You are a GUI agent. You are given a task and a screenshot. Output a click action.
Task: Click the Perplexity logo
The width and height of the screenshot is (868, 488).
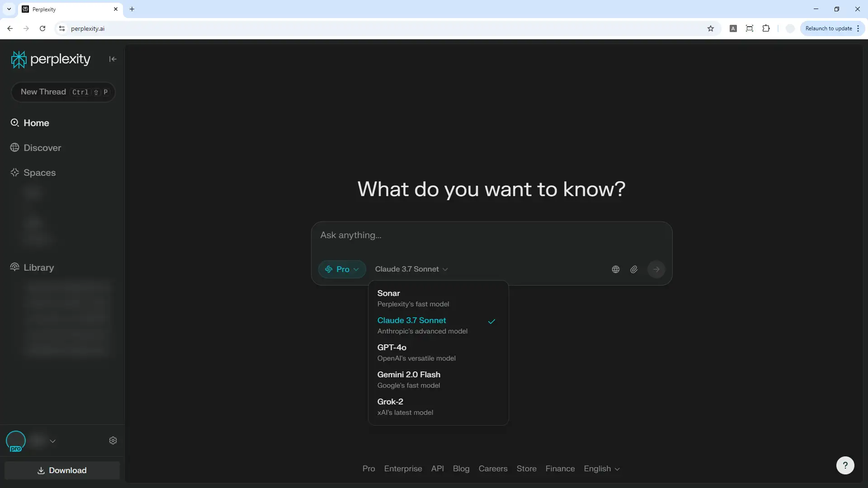point(51,59)
